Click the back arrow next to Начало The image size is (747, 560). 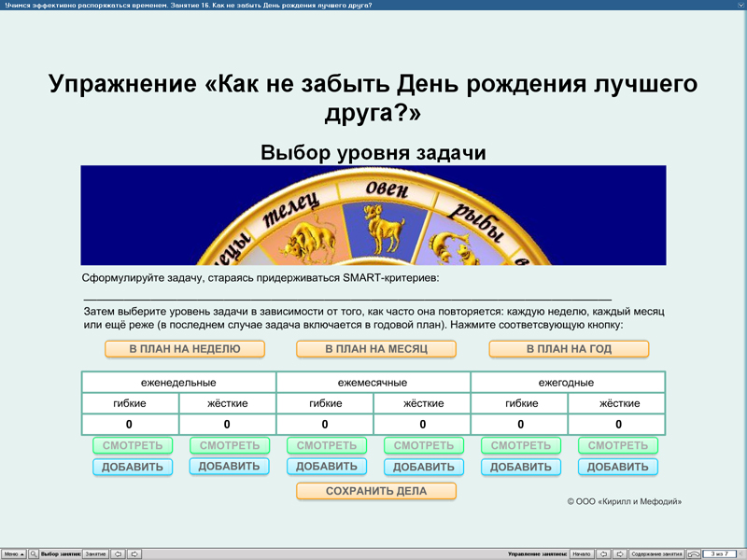coord(604,553)
